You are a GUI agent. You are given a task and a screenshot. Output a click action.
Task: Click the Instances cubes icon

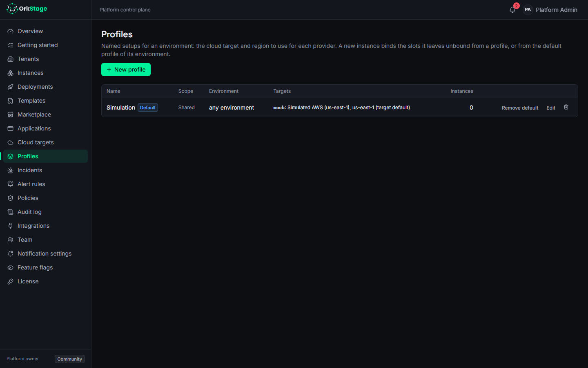click(11, 73)
